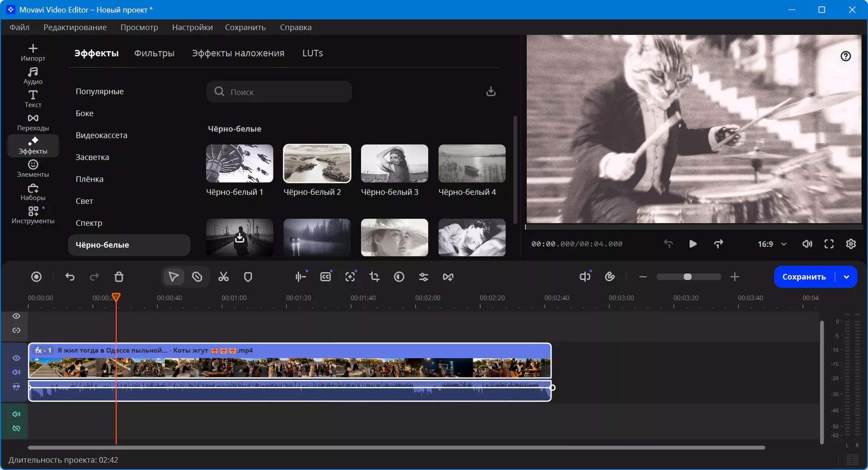Image resolution: width=868 pixels, height=470 pixels.
Task: Open the Tools (Инструменты) section
Action: 33,216
